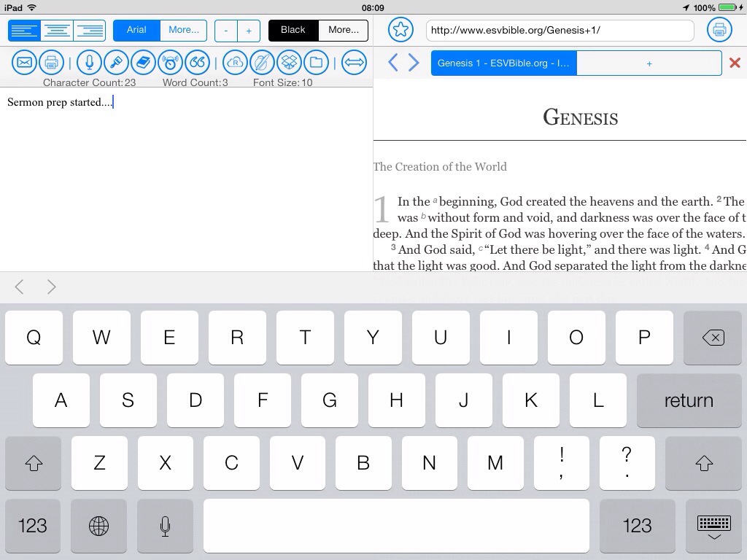Tap the microphone dictation icon in toolbar

tap(89, 63)
